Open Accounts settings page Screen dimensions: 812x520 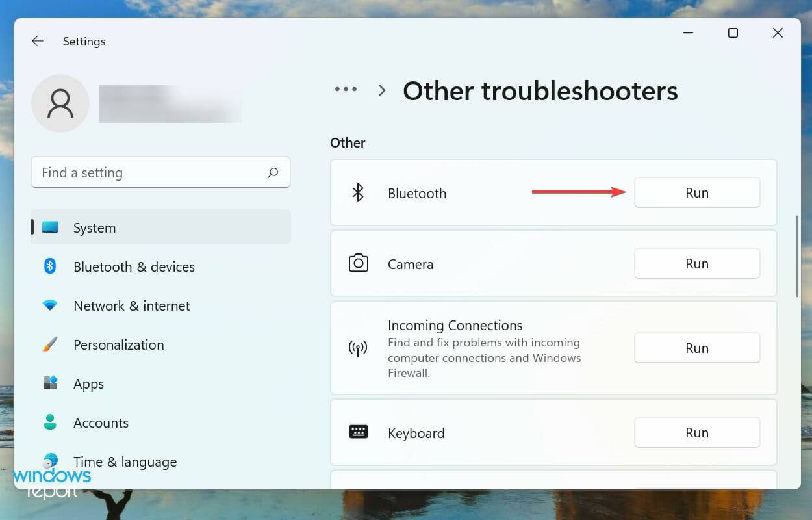[x=101, y=422]
